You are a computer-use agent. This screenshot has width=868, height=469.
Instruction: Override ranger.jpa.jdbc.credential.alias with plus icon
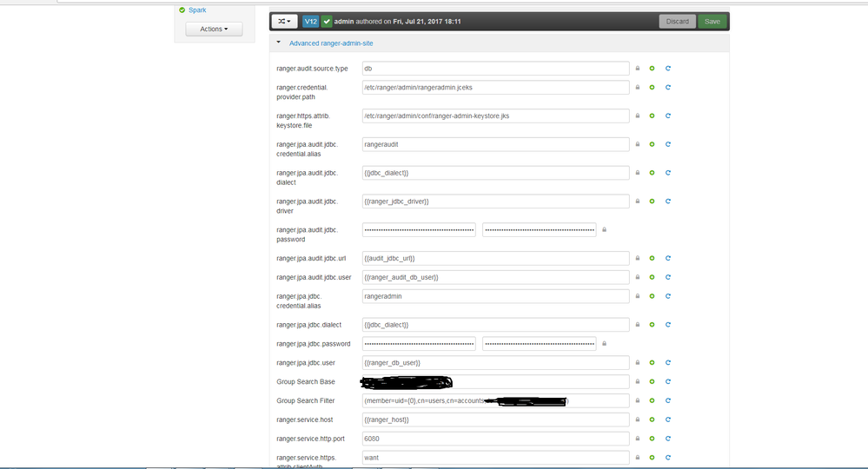point(653,296)
